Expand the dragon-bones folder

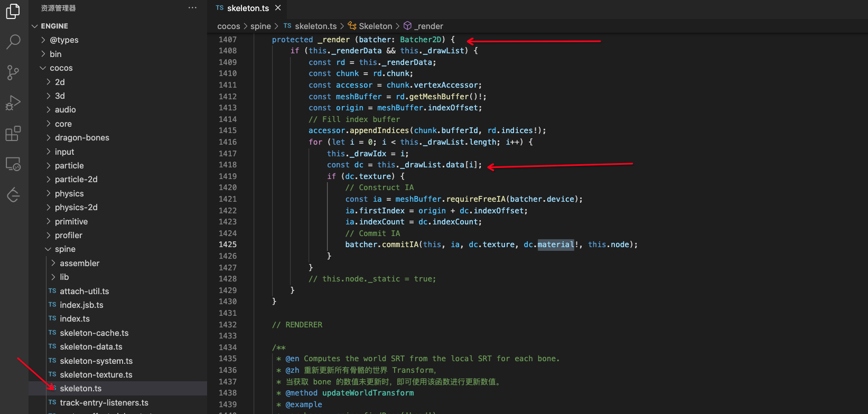[x=49, y=138]
